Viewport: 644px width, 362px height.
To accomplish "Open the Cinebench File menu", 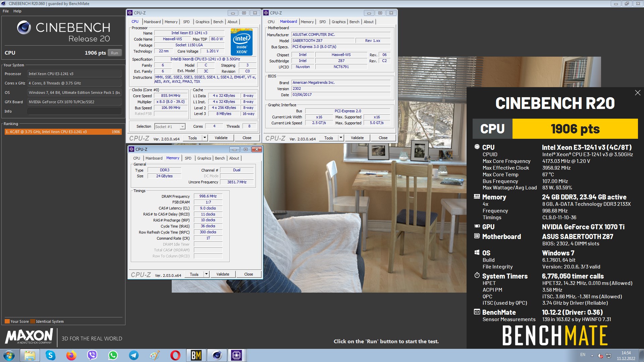I will [x=6, y=11].
